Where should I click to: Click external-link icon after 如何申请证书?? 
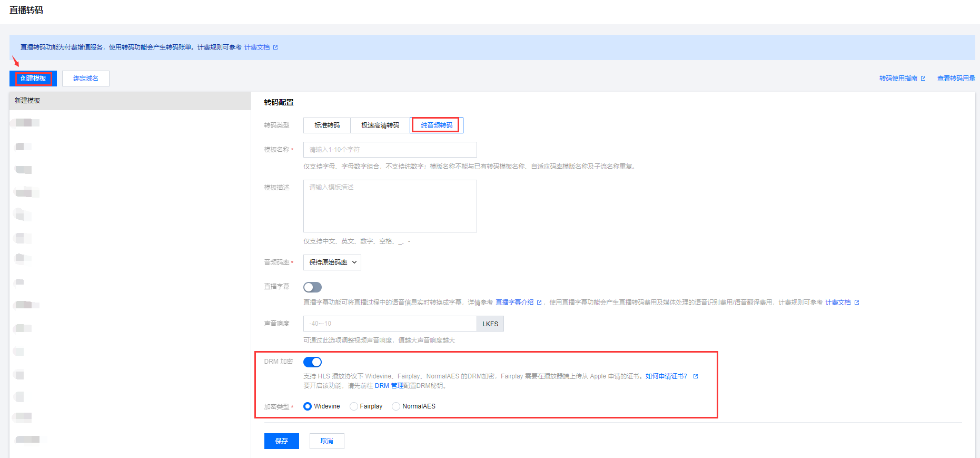[696, 376]
